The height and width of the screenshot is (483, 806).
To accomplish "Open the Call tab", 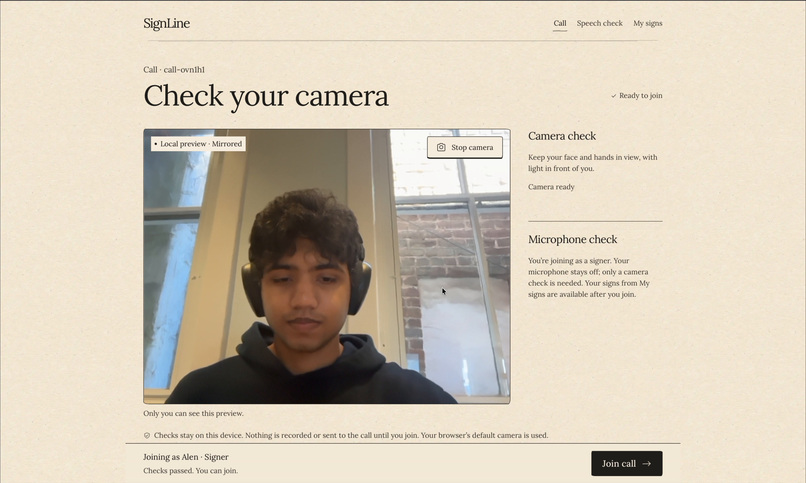I will point(560,23).
